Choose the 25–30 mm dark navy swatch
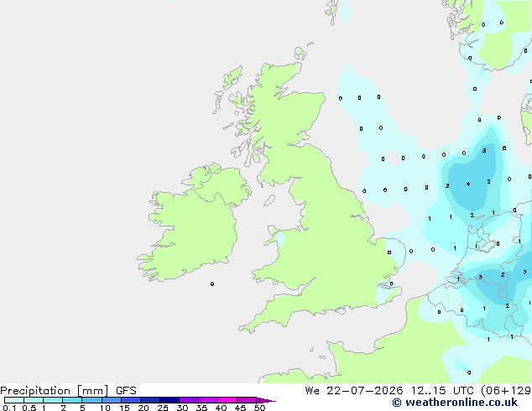Viewport: 532px width, 411px height. (170, 400)
